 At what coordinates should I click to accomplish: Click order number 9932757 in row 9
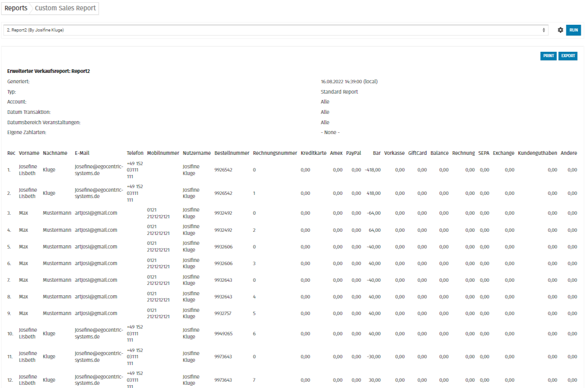tap(223, 313)
